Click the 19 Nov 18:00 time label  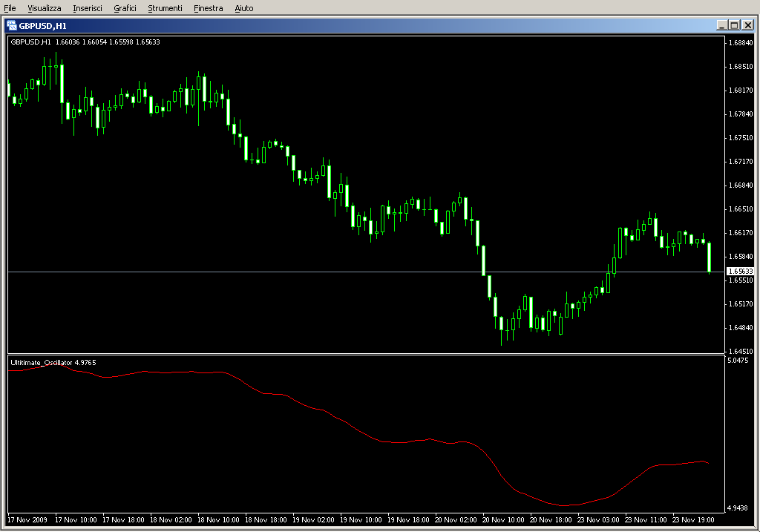pos(408,520)
